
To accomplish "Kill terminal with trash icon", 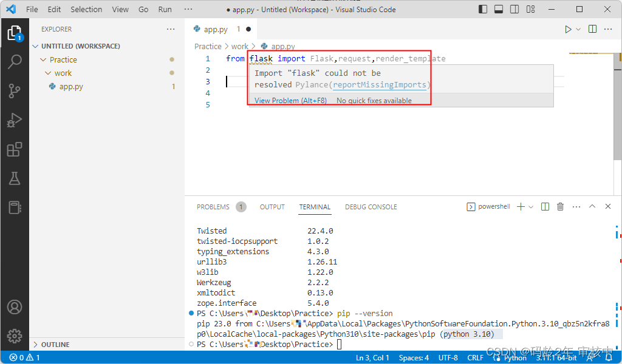I will [560, 207].
